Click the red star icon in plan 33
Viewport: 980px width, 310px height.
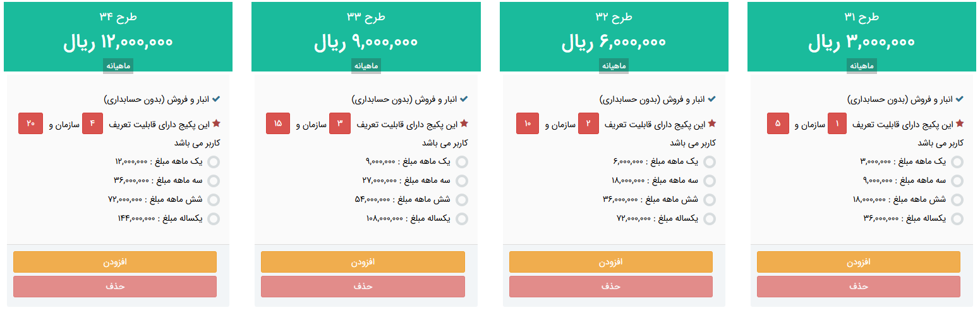464,123
